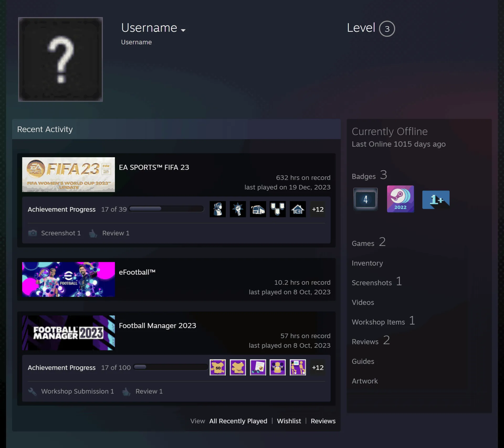504x448 pixels.
Task: Click FIFA 23 star hand achievement icon
Action: tap(238, 209)
